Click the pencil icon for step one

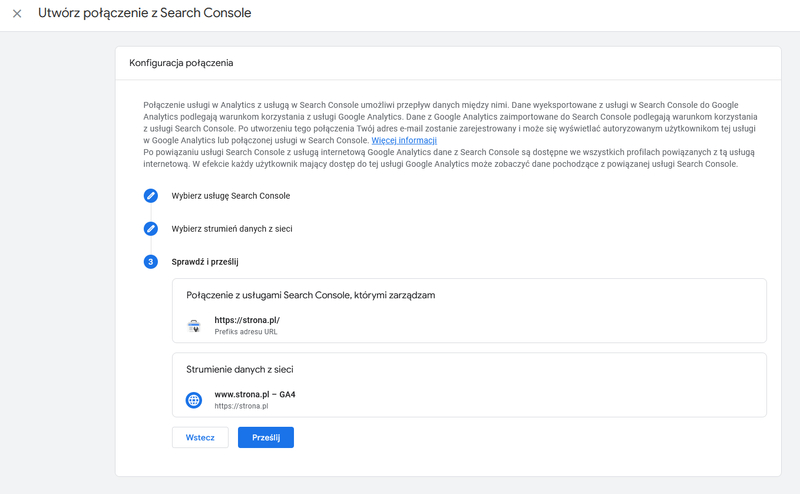point(151,196)
